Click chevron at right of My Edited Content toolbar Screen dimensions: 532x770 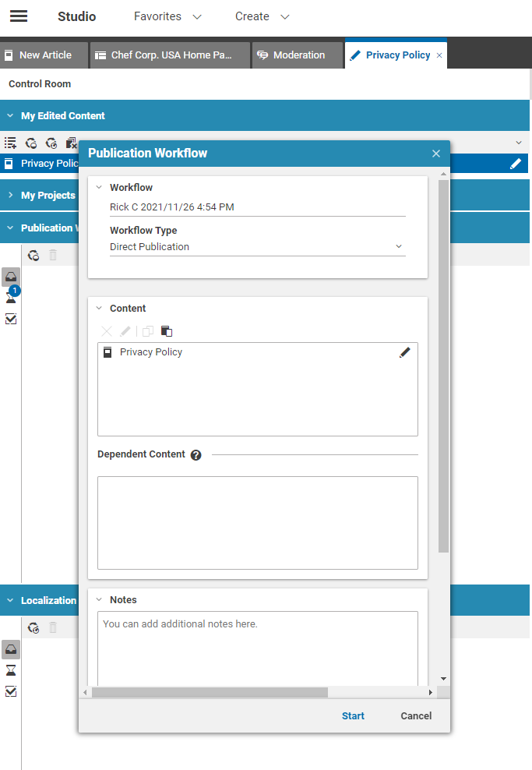click(x=519, y=143)
